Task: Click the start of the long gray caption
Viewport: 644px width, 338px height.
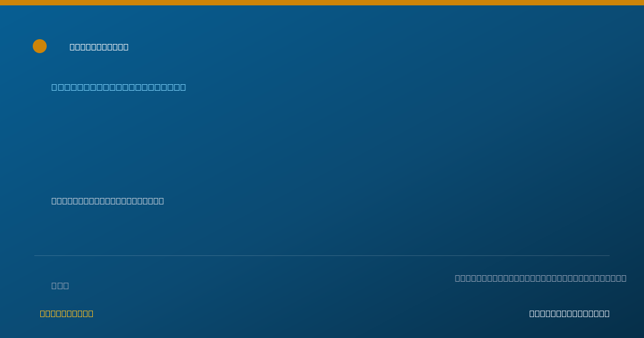Action: point(458,278)
